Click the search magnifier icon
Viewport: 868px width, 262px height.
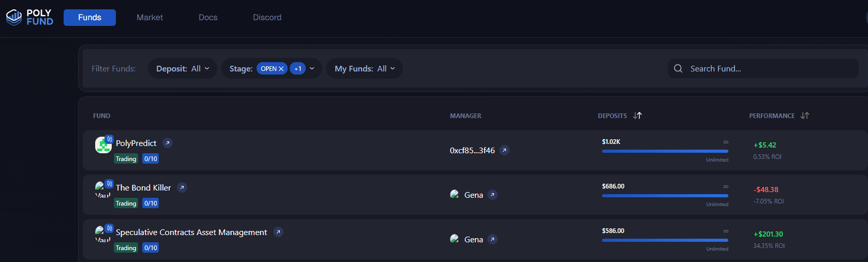tap(678, 68)
